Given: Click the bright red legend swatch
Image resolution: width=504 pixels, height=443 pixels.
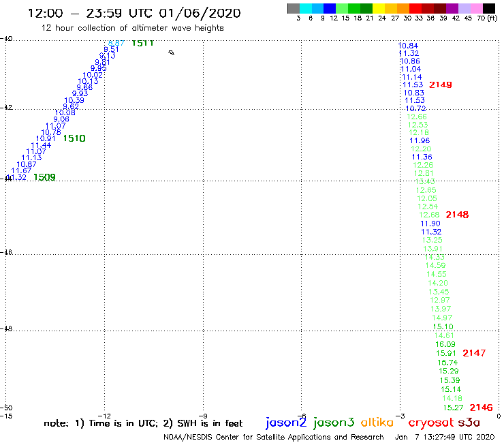Looking at the screenshot, I should pos(415,8).
